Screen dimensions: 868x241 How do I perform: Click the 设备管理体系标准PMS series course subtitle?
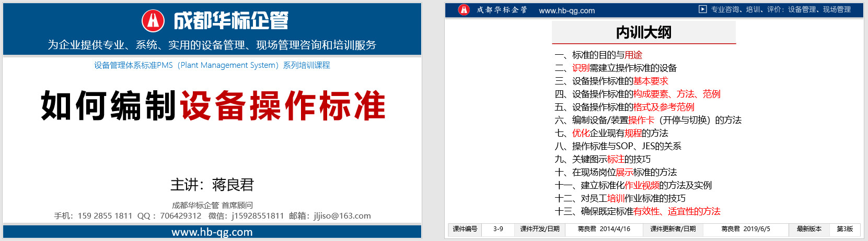pos(212,65)
